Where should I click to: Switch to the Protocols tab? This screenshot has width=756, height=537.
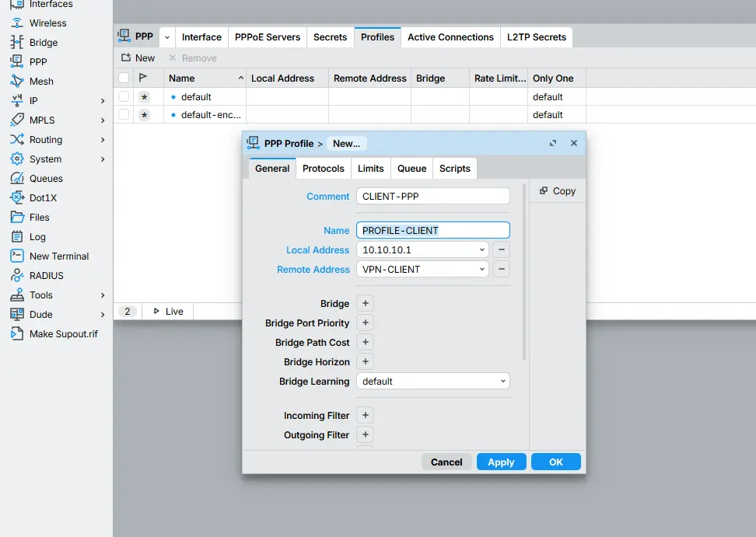(323, 169)
